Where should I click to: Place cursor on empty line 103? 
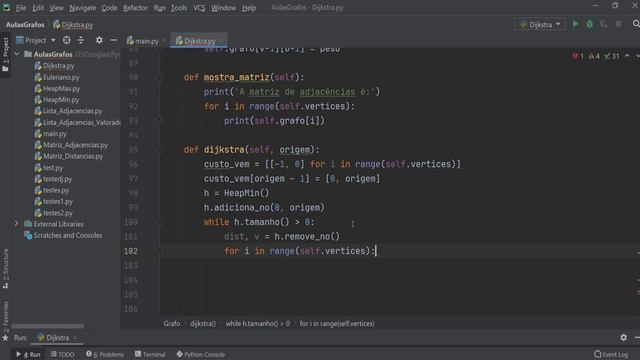tap(400, 266)
